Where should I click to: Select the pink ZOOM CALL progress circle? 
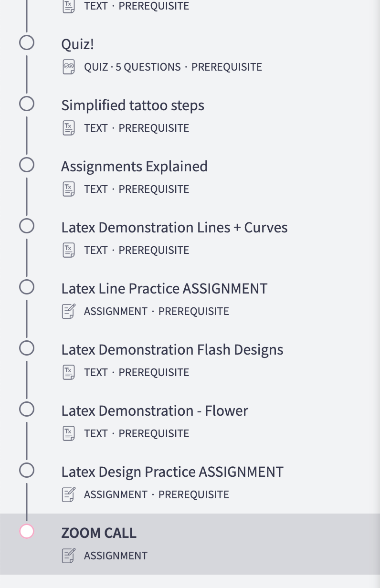pyautogui.click(x=27, y=531)
